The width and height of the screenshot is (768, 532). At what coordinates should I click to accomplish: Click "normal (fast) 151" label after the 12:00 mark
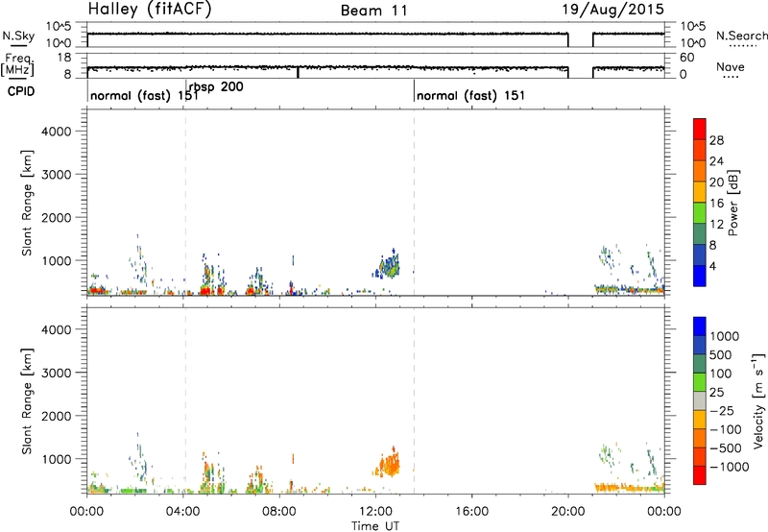(470, 95)
